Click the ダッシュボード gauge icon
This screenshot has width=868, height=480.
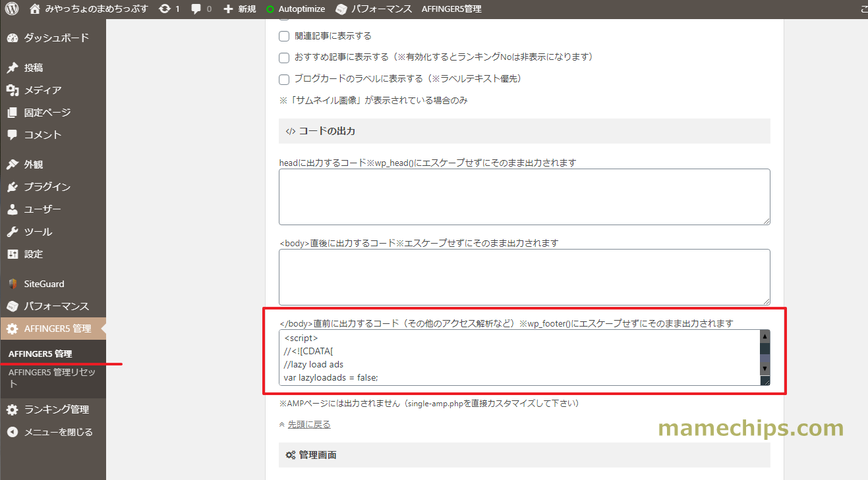[13, 38]
